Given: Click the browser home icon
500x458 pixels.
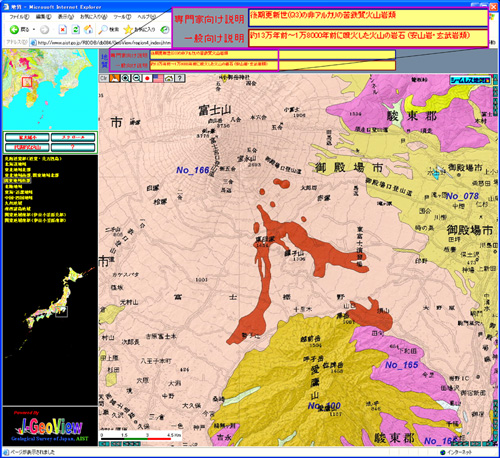Looking at the screenshot, I should (88, 30).
